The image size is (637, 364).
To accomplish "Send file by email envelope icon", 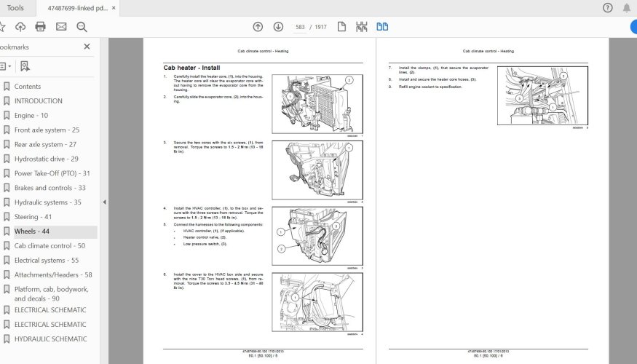I will click(x=61, y=27).
